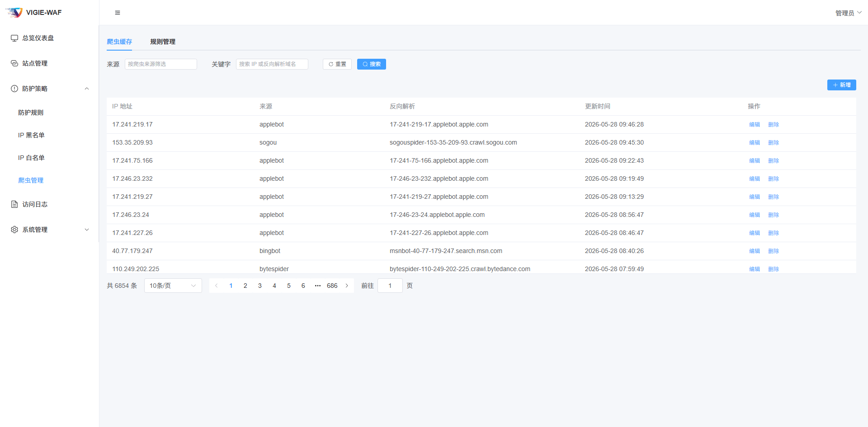868x427 pixels.
Task: Open the 站点管理 menu item
Action: pos(49,63)
